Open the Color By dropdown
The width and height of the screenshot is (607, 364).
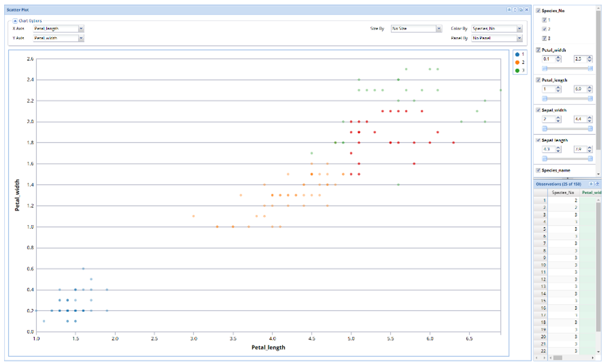pos(520,29)
